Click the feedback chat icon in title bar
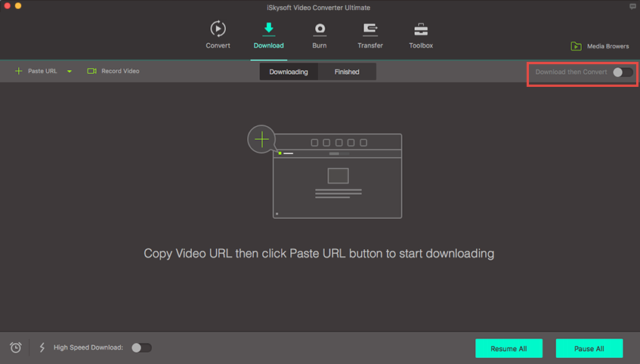640x364 pixels. [x=632, y=7]
